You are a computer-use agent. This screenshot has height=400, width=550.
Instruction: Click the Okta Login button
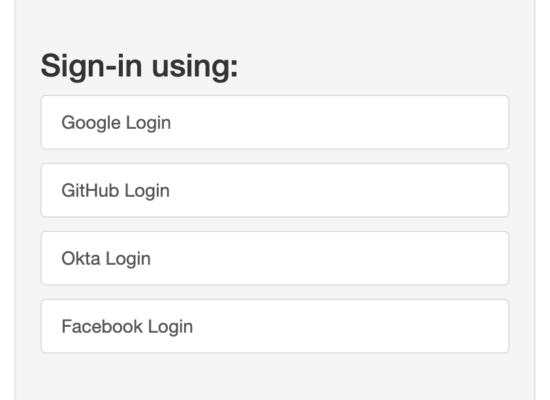click(x=275, y=258)
